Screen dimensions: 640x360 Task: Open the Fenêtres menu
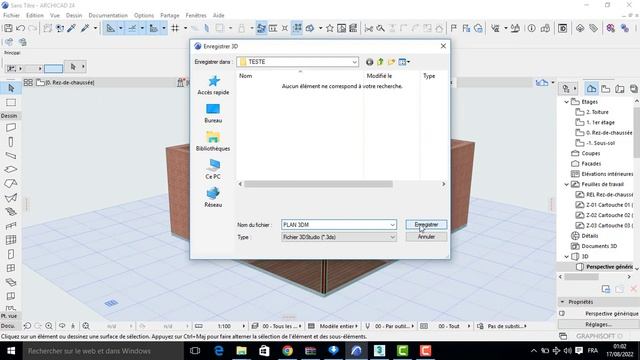point(196,15)
